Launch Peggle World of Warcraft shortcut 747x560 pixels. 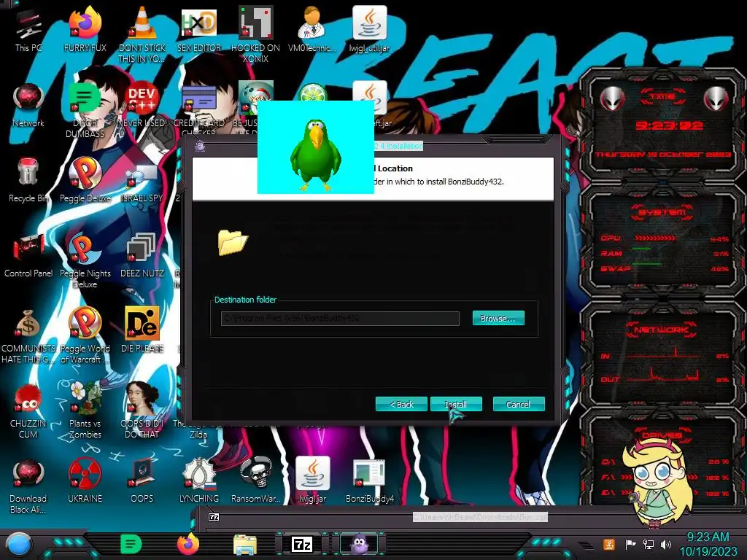tap(85, 335)
